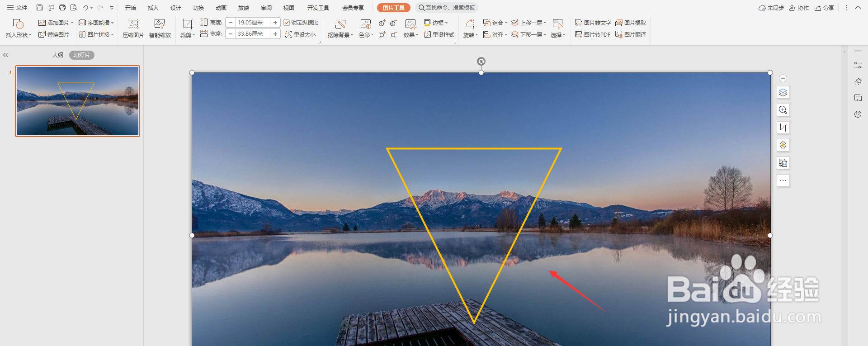Click 插入形状 shape icon
868x346 pixels.
[x=18, y=24]
